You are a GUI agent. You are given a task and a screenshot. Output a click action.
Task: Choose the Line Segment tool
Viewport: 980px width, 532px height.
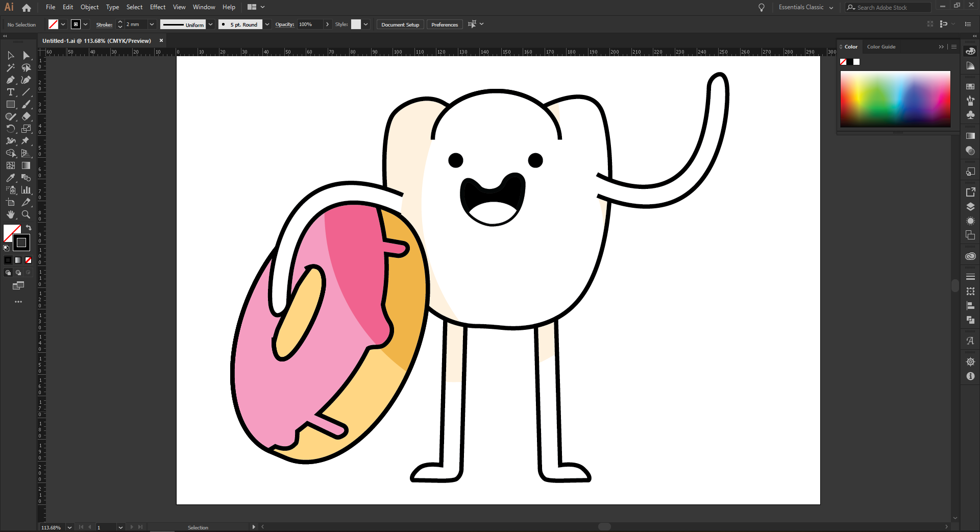[26, 92]
